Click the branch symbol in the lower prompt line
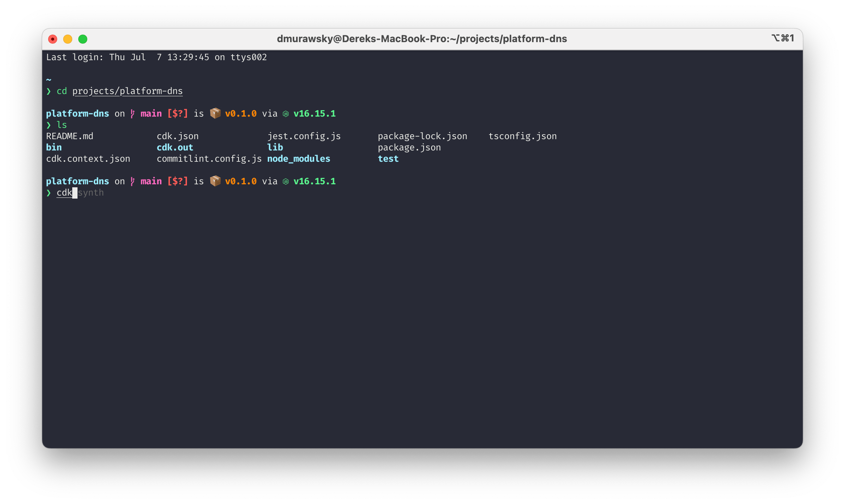 132,181
